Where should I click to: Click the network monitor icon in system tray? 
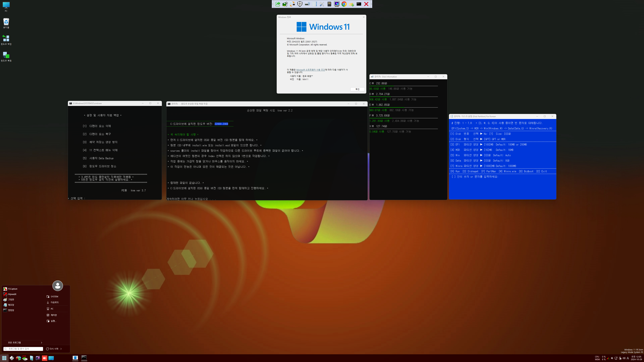pyautogui.click(x=616, y=358)
